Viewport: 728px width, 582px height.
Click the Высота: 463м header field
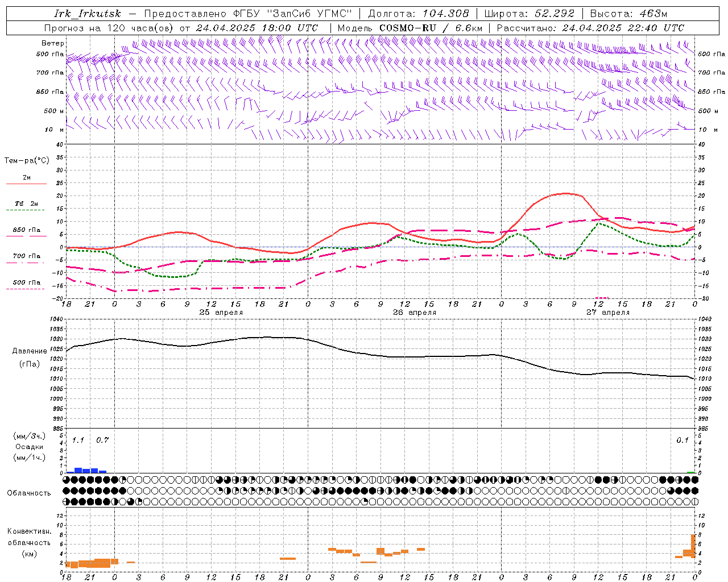[628, 14]
